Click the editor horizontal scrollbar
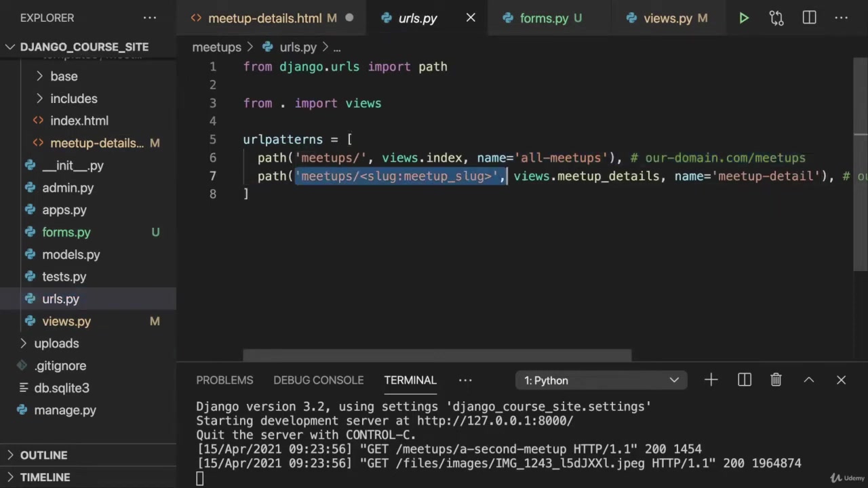 pyautogui.click(x=437, y=356)
